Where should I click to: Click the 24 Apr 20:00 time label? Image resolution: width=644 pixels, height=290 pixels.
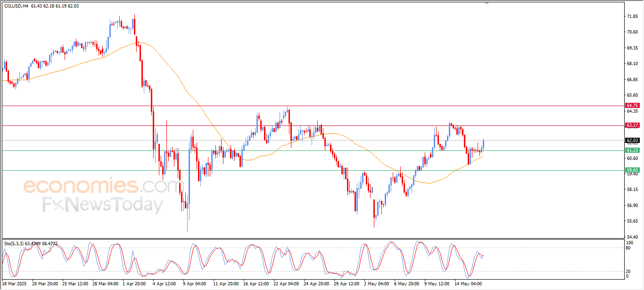pyautogui.click(x=316, y=284)
